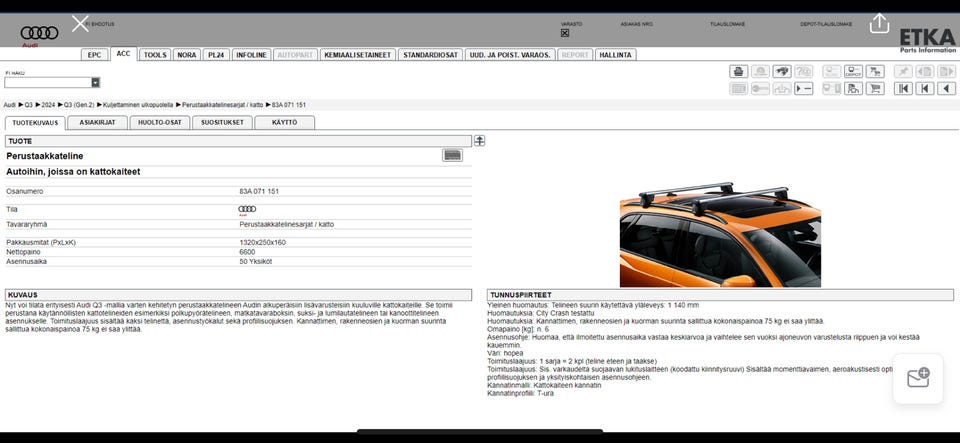Select the TUOTEKUVAUS sub-tab
The width and height of the screenshot is (960, 443).
[x=35, y=122]
